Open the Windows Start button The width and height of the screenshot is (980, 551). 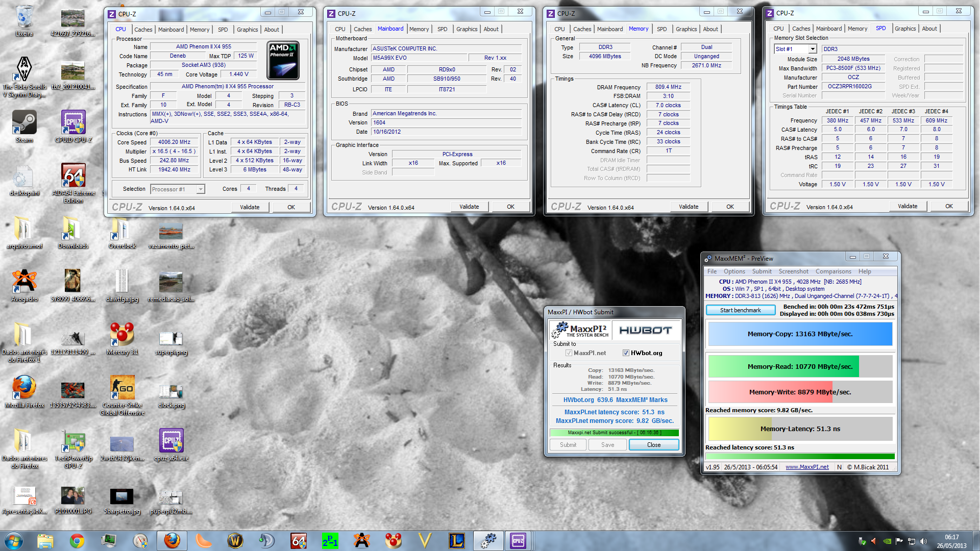(x=14, y=541)
